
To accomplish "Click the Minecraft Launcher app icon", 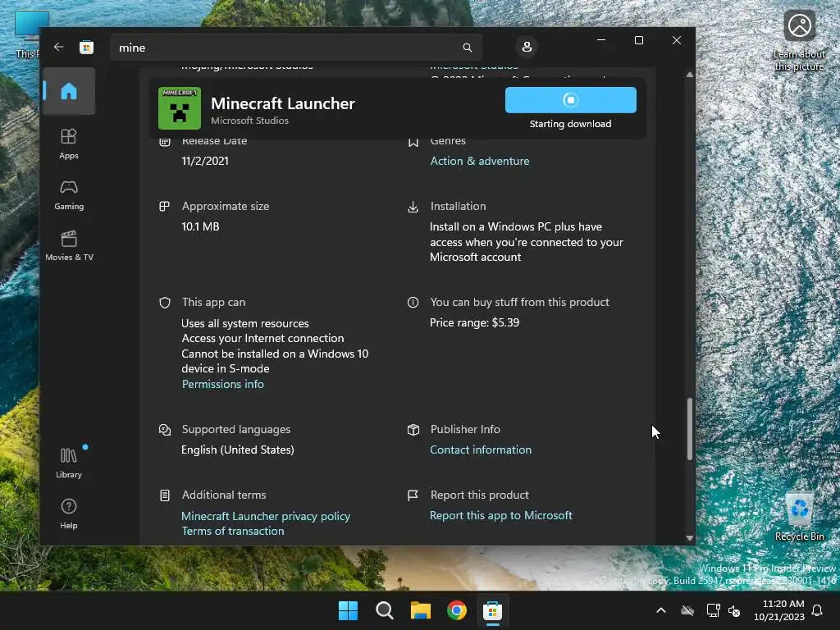I will (180, 108).
